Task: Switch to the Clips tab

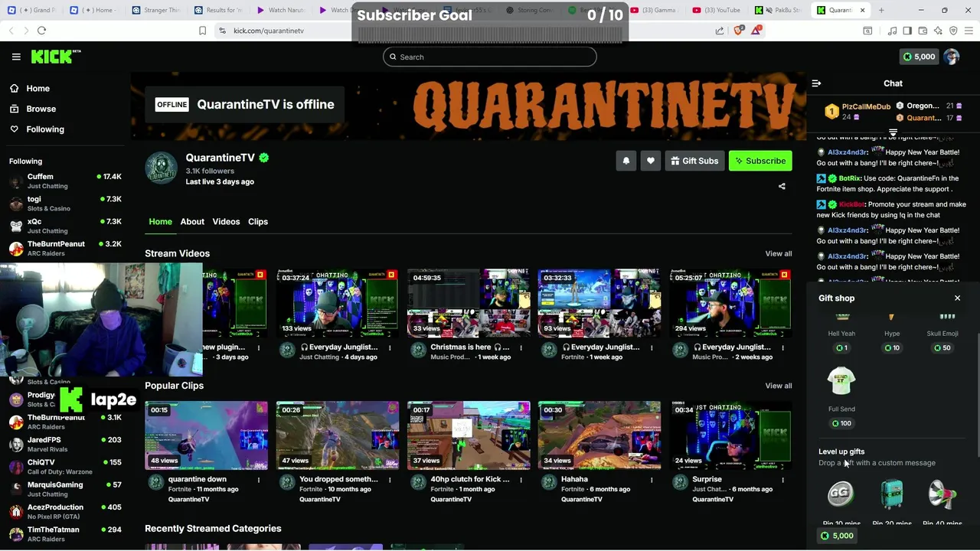Action: point(258,222)
